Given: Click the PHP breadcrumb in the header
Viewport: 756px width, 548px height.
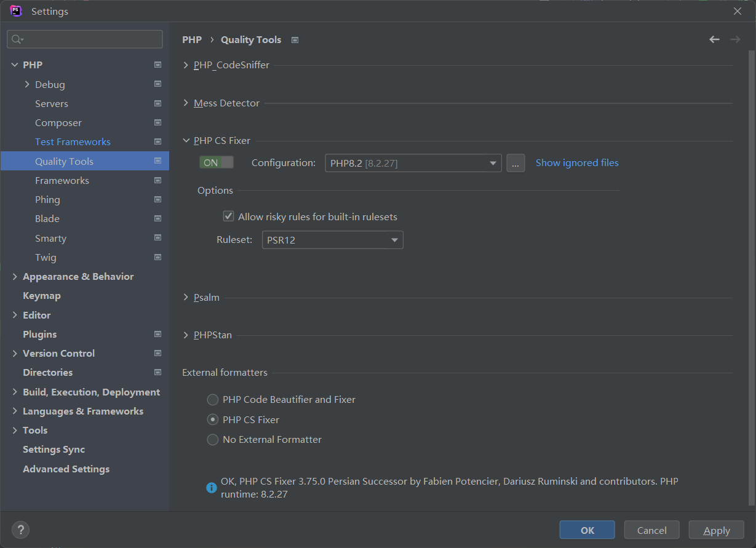Looking at the screenshot, I should coord(192,39).
